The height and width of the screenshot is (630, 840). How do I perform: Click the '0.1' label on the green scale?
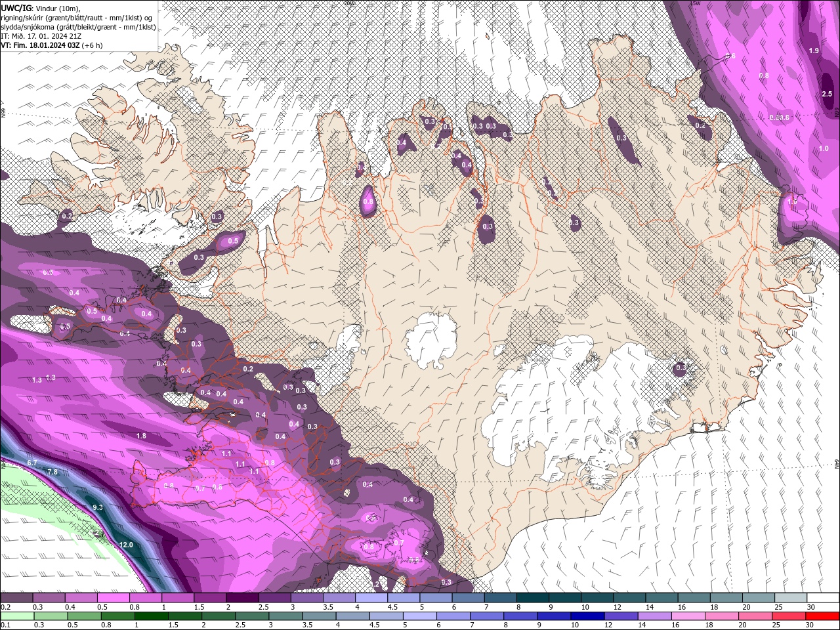[6, 625]
